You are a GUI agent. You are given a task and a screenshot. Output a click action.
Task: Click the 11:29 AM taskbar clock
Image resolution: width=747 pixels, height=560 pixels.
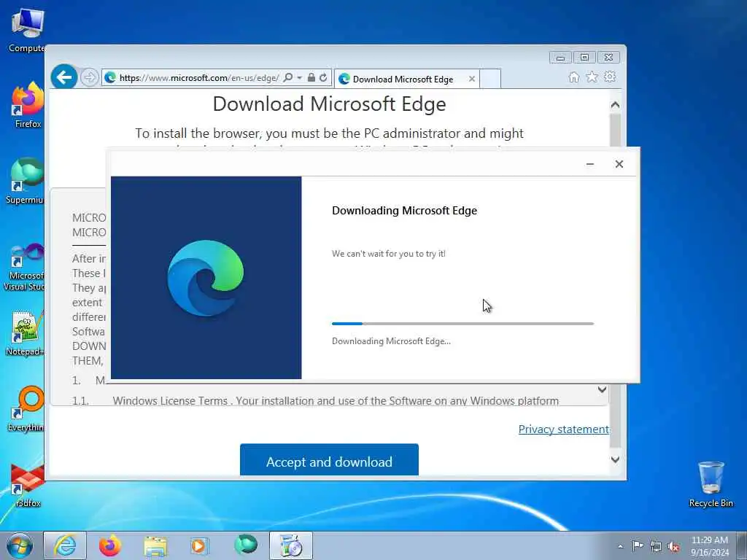tap(710, 546)
